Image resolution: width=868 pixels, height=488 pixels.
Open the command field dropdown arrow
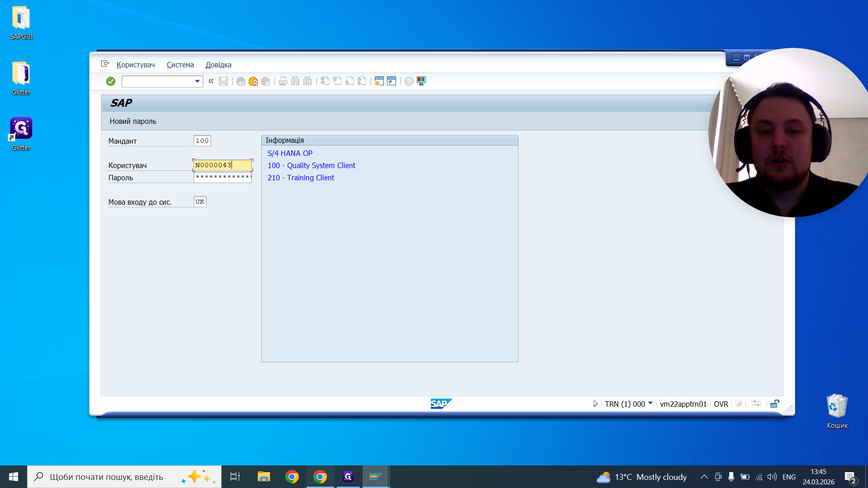[198, 81]
